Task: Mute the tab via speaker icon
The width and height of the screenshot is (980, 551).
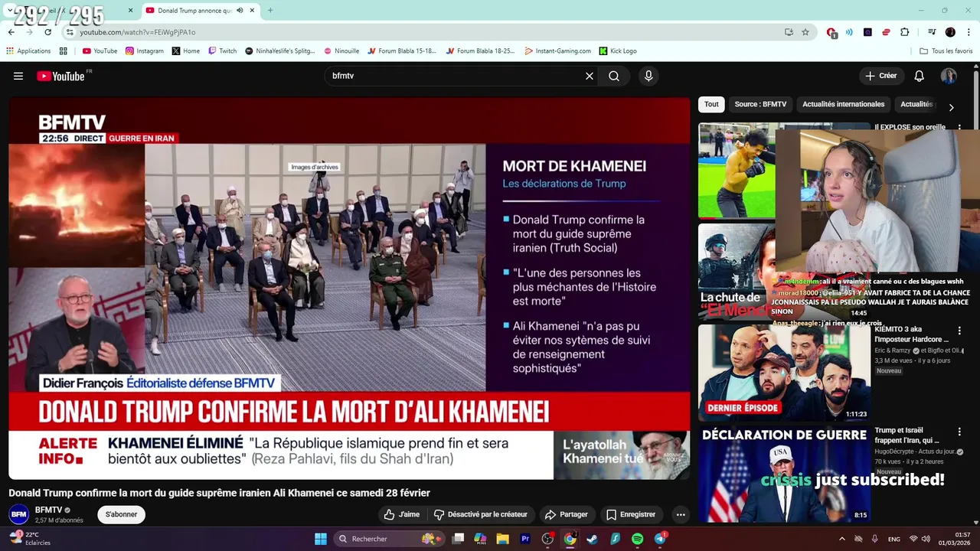Action: 240,11
